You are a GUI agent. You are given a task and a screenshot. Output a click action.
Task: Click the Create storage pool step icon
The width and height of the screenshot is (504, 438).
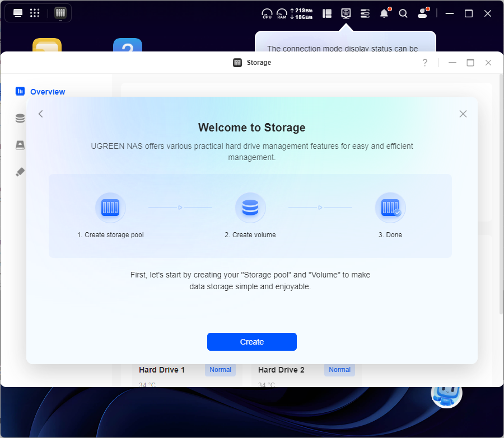(110, 208)
